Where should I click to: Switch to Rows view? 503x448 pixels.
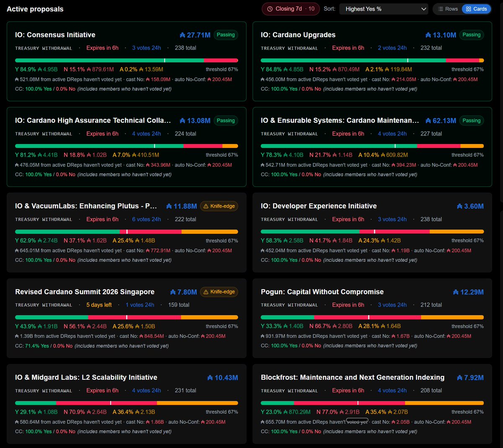click(448, 9)
